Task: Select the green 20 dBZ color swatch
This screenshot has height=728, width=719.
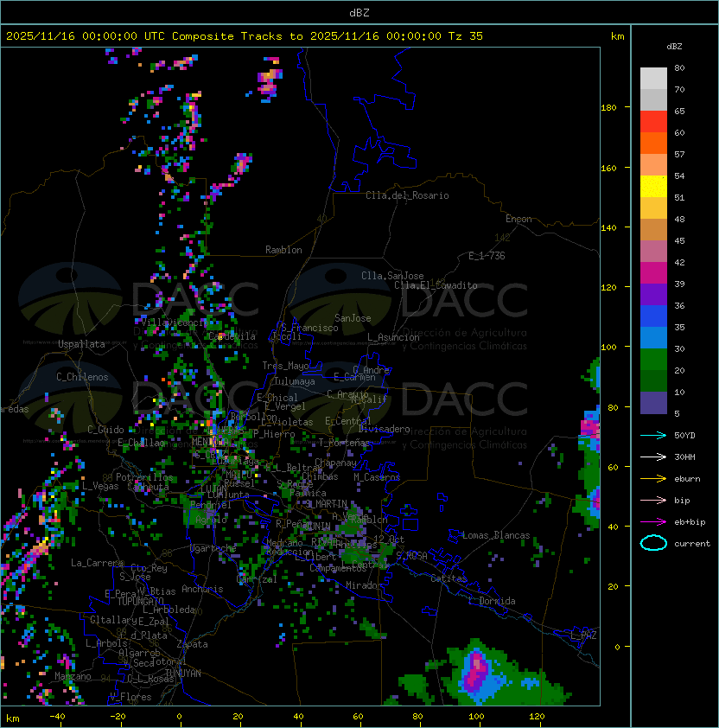Action: (x=653, y=360)
